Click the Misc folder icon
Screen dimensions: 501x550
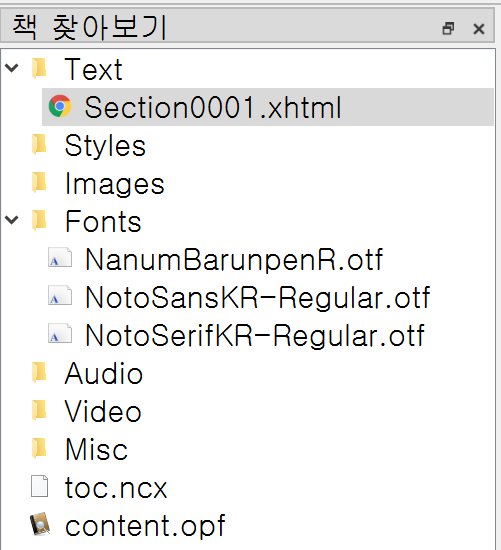tap(39, 448)
